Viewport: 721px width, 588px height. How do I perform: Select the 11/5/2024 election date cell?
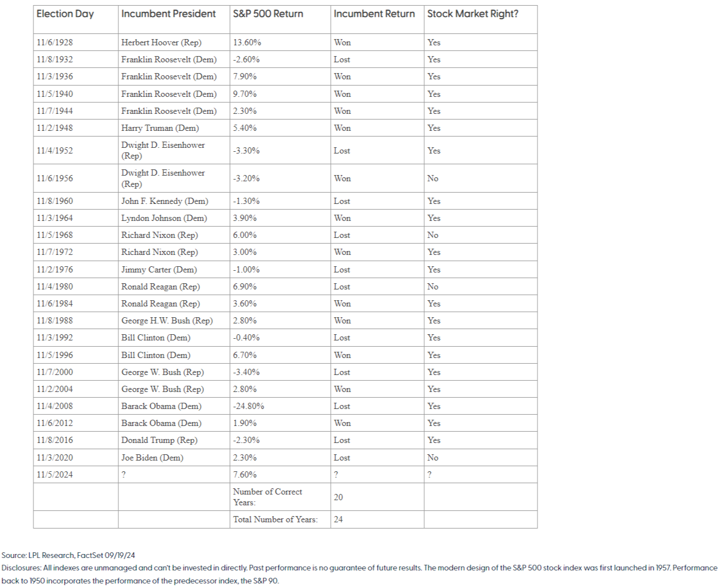coord(55,475)
